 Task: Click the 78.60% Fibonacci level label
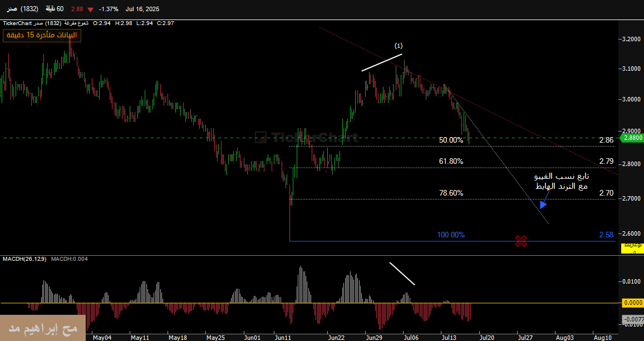(451, 193)
